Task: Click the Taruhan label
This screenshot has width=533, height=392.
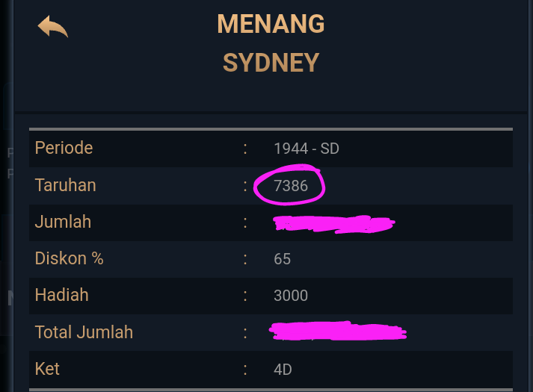Action: [x=65, y=185]
